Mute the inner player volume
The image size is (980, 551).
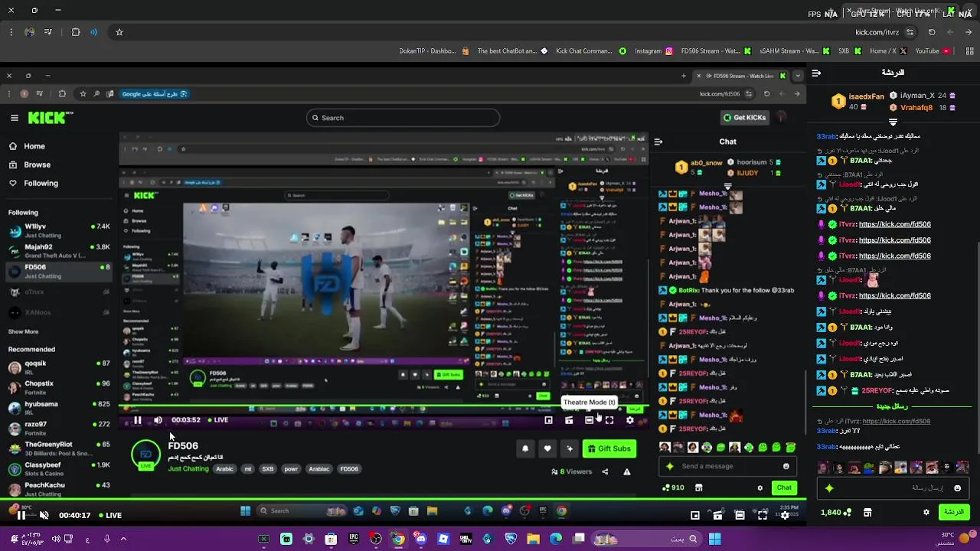158,419
